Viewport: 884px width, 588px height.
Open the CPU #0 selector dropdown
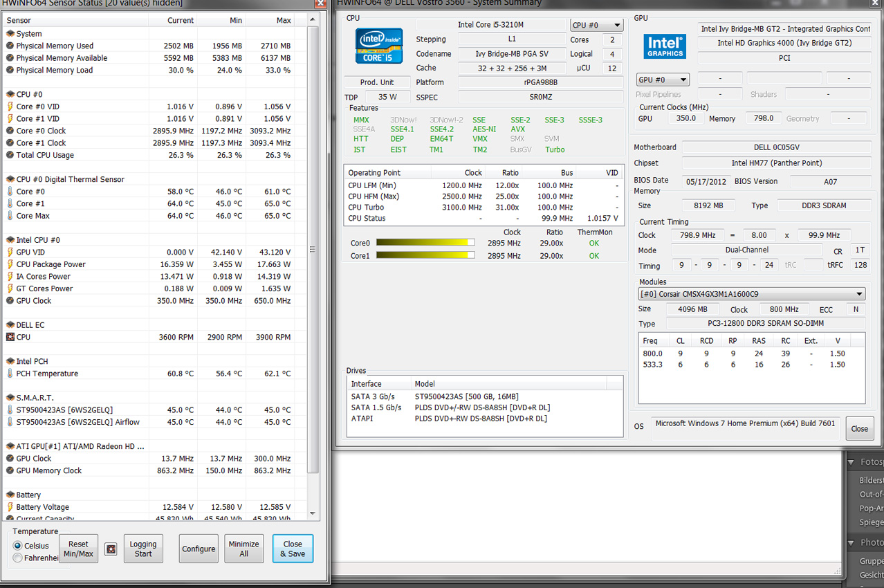pos(596,25)
